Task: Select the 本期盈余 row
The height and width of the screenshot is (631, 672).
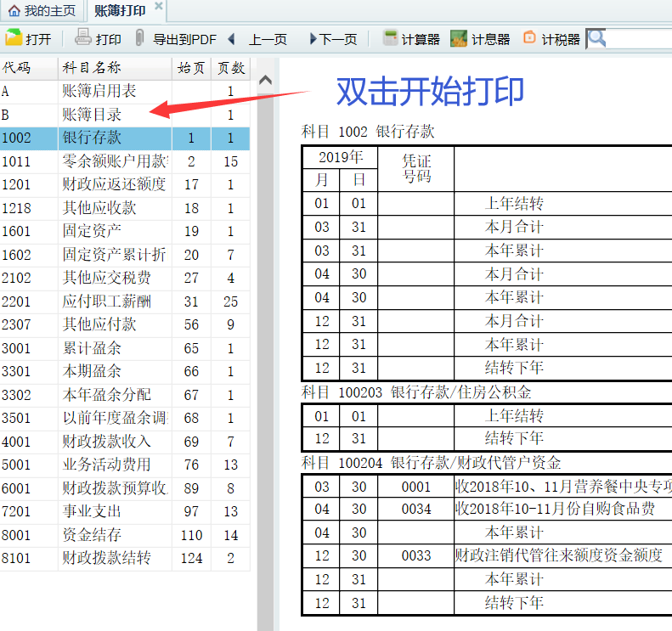Action: point(125,371)
